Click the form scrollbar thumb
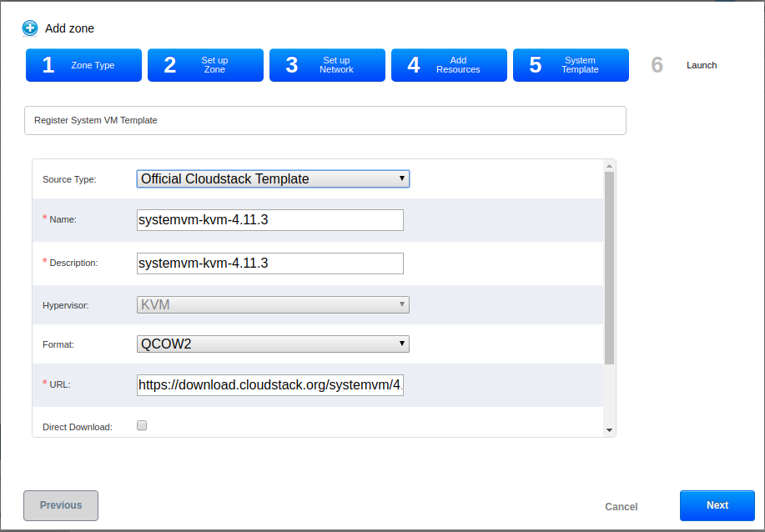 click(609, 269)
